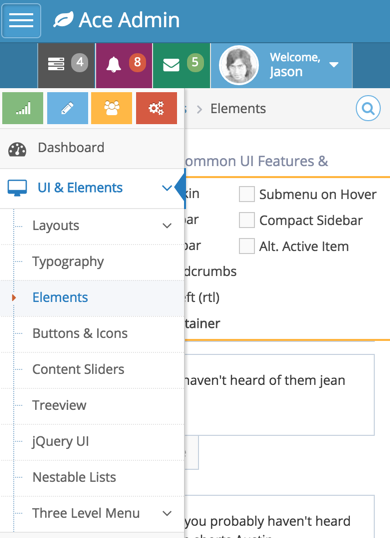Click the red cogs shortcut button
The height and width of the screenshot is (538, 390).
pyautogui.click(x=156, y=108)
